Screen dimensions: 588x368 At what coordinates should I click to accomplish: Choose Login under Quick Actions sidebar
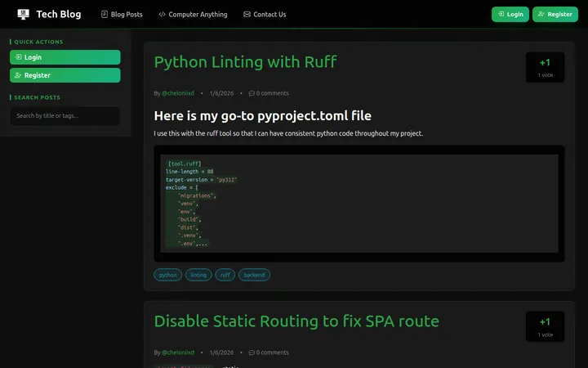pos(65,57)
